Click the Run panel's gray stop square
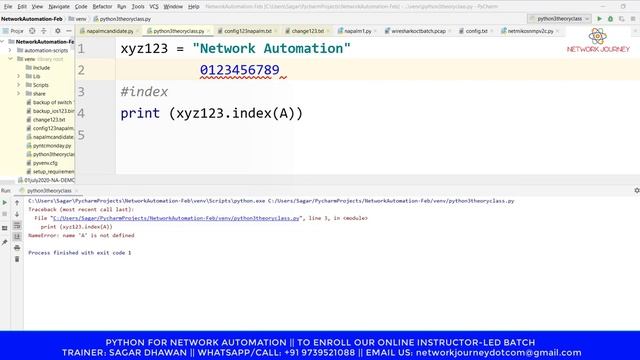The width and height of the screenshot is (640, 360). [4, 214]
